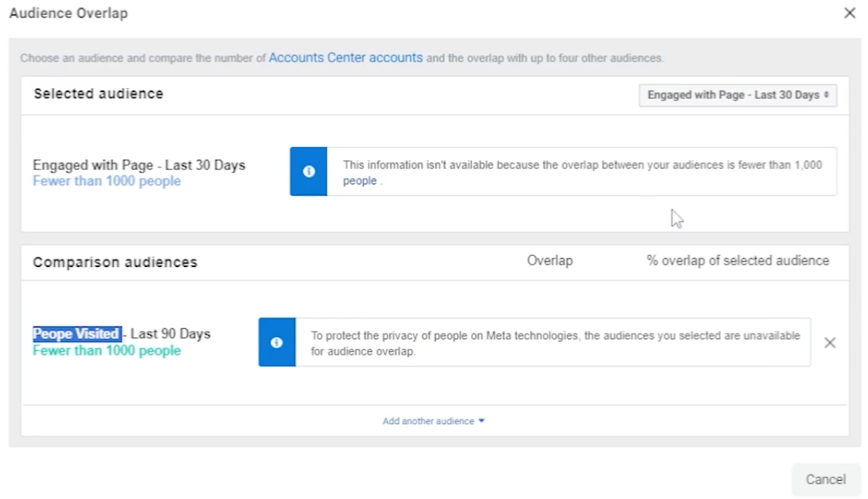Click green 'Fewer than 1000 people' size text
This screenshot has width=868, height=499.
tap(106, 351)
